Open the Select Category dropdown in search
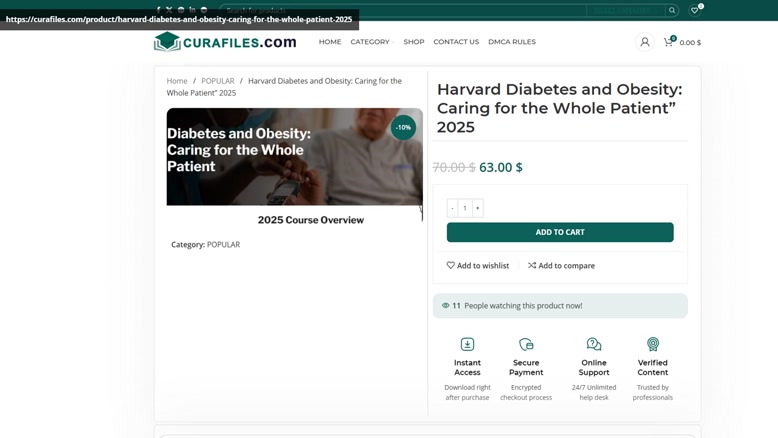 [x=625, y=10]
